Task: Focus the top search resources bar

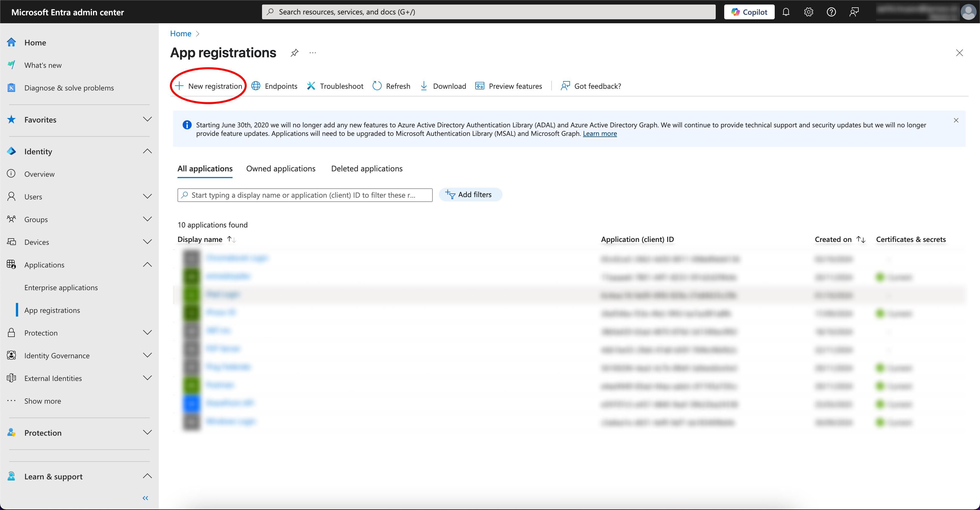Action: [489, 12]
